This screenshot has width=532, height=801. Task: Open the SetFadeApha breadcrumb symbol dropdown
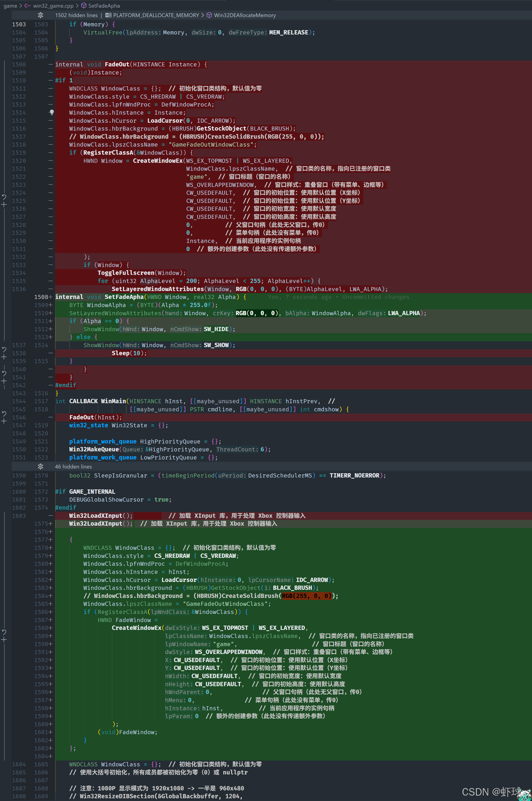pos(104,6)
